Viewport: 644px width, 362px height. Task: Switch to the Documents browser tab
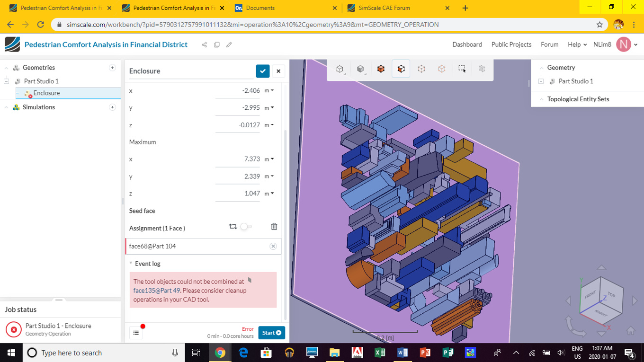[286, 8]
